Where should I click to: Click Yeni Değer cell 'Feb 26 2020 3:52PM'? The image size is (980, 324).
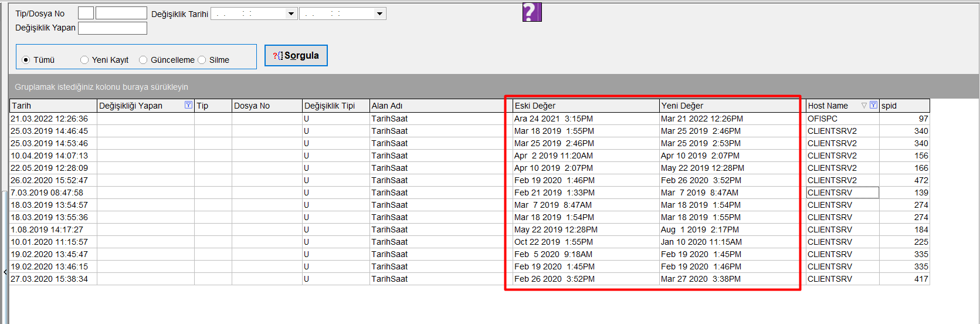point(733,180)
